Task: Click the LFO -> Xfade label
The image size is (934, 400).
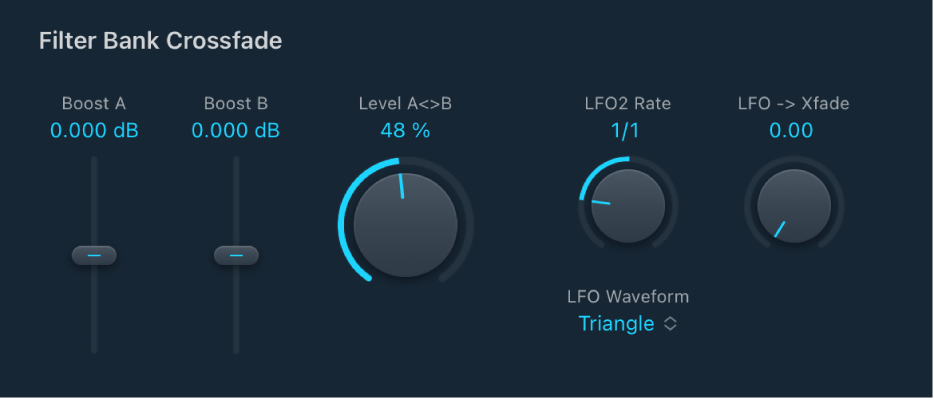Action: click(794, 103)
